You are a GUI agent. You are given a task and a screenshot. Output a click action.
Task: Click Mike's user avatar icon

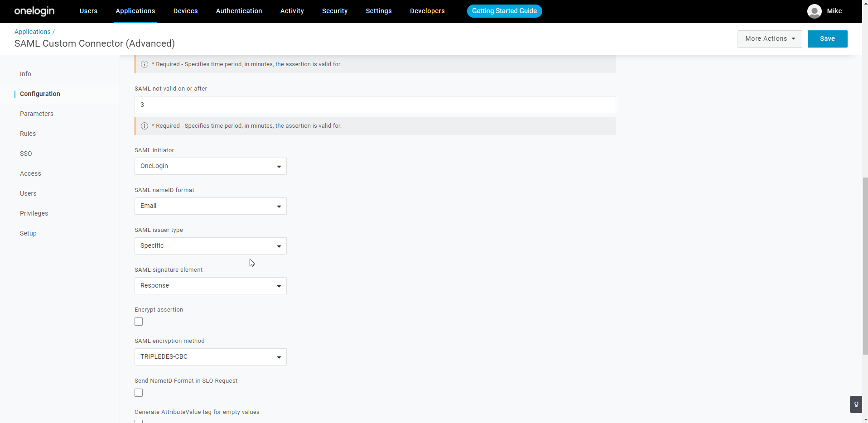pos(814,11)
